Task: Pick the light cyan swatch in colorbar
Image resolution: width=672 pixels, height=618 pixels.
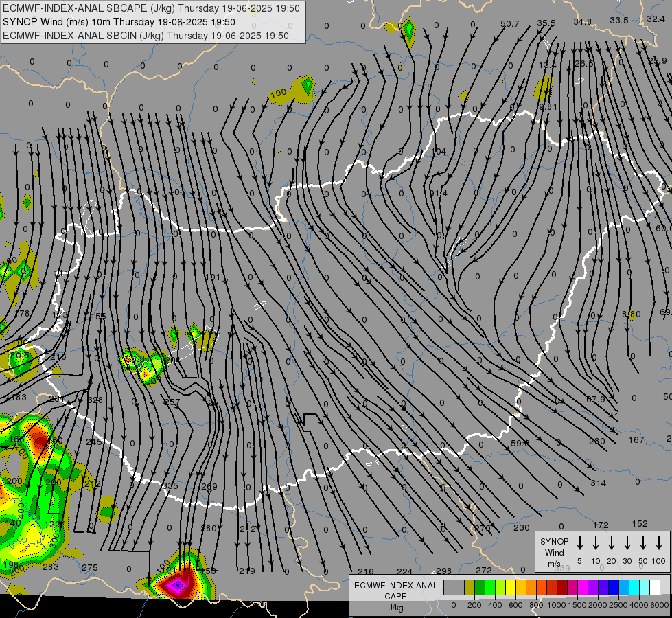Action: click(x=644, y=587)
